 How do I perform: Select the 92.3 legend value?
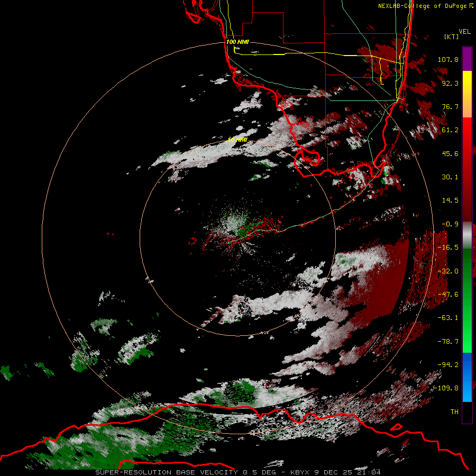click(x=450, y=83)
